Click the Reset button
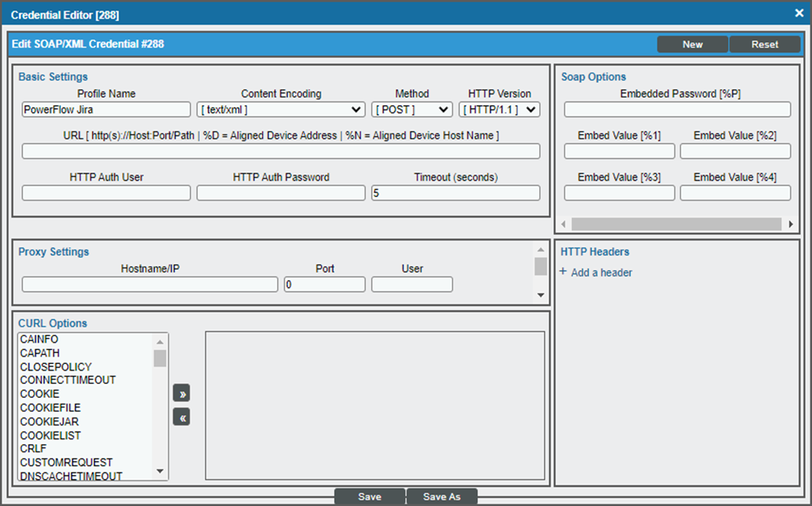Viewport: 812px width, 506px height. [765, 44]
